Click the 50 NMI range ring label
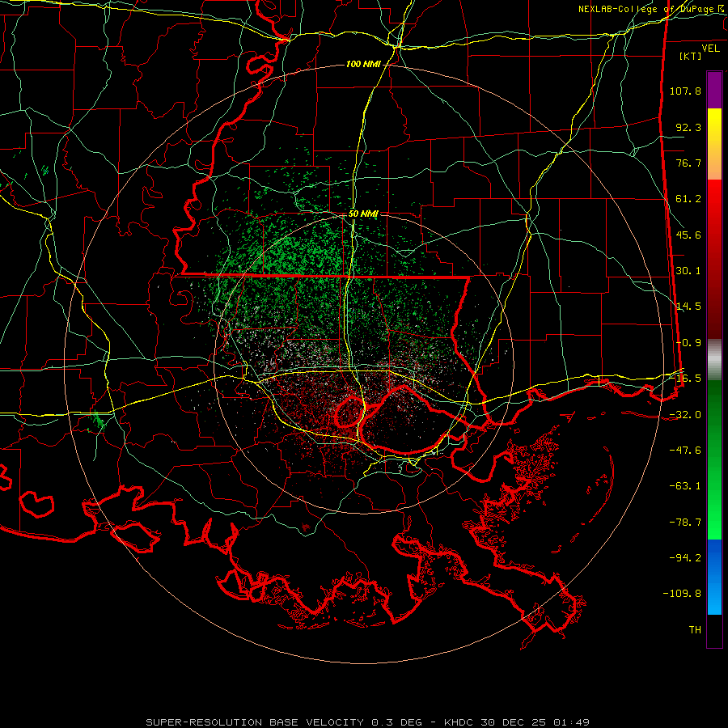The width and height of the screenshot is (728, 728). pos(363,214)
